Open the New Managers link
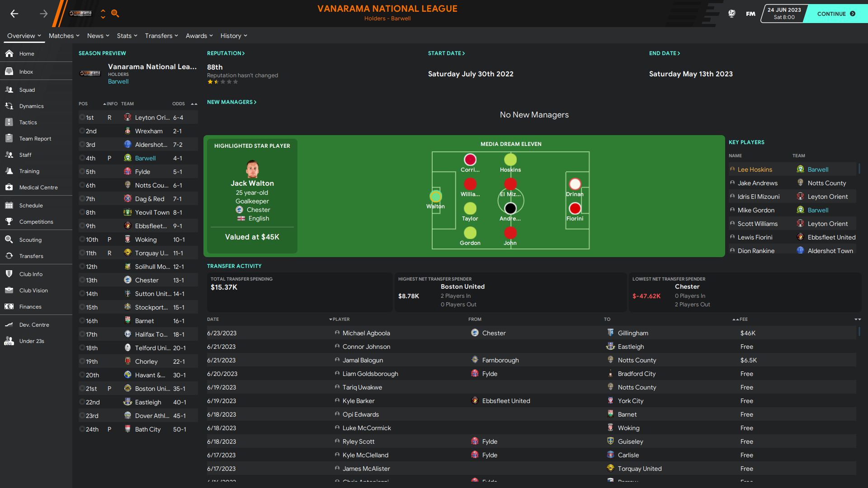Image resolution: width=868 pixels, height=488 pixels. point(231,102)
